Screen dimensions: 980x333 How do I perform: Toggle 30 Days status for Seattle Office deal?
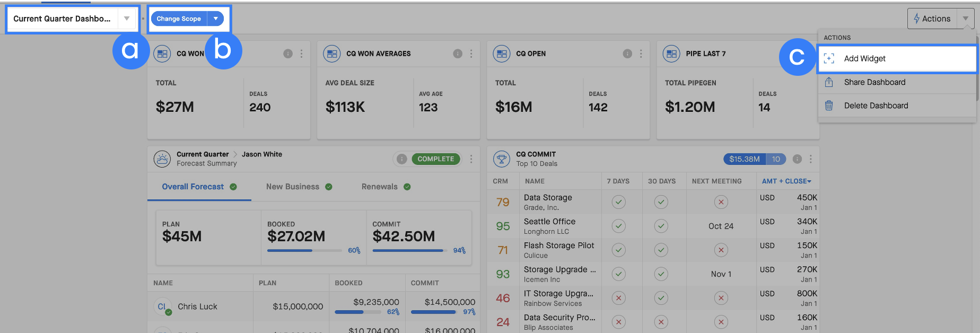point(661,226)
